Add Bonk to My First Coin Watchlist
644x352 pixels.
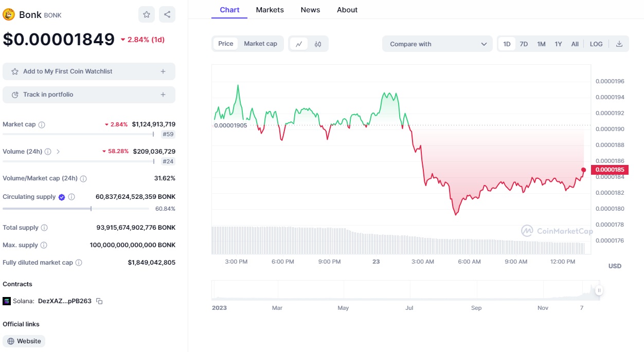89,71
